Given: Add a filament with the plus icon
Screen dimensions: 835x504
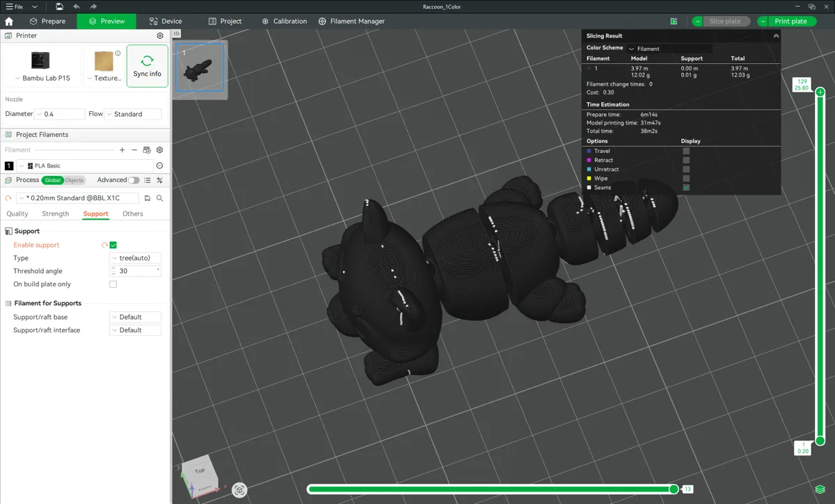Looking at the screenshot, I should pos(122,149).
